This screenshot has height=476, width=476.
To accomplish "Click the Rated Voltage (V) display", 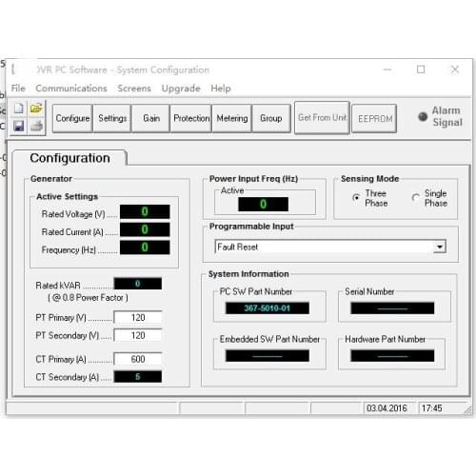I will coord(145,211).
